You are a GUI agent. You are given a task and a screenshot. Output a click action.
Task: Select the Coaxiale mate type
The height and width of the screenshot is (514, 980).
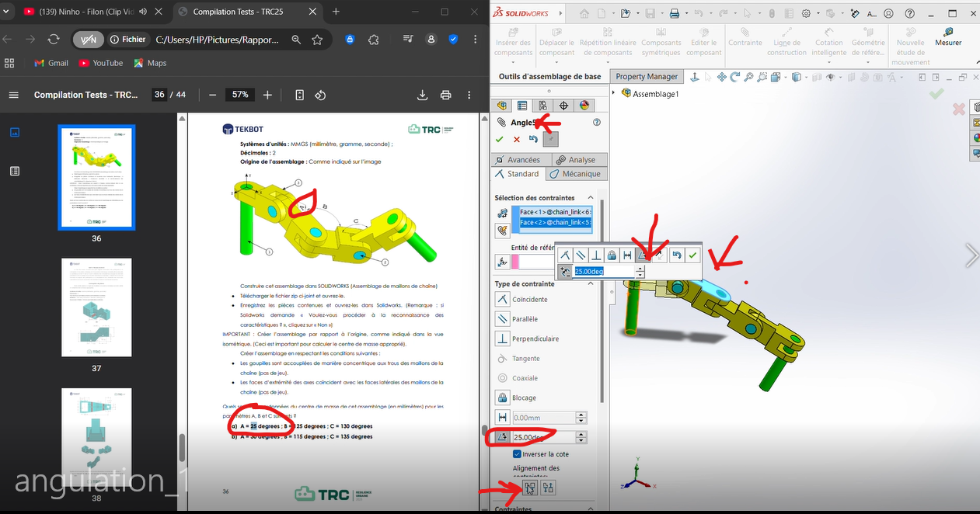click(503, 378)
